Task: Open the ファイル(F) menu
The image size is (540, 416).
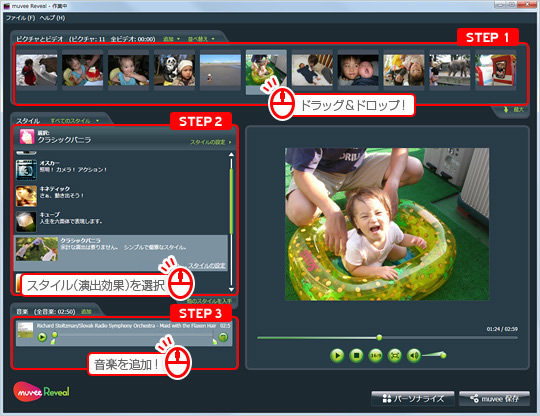Action: coord(20,18)
